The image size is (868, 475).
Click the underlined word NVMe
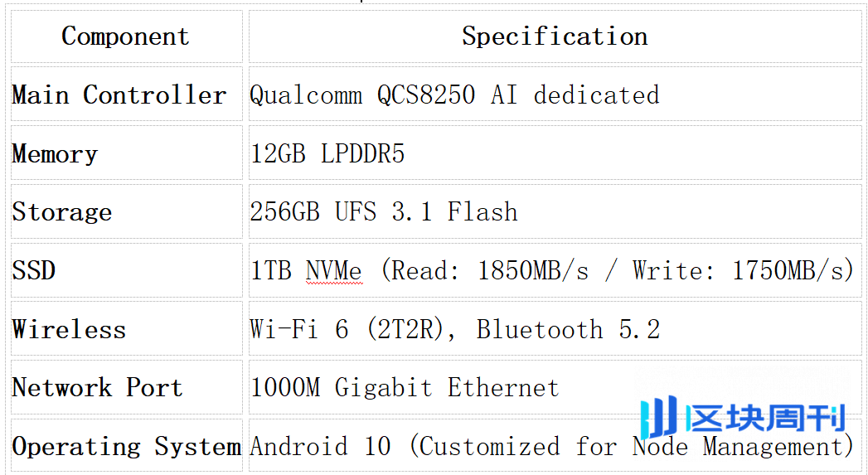click(x=334, y=271)
